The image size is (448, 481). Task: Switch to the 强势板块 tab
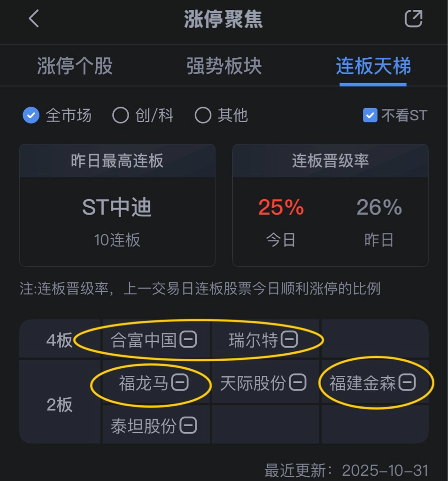click(x=224, y=66)
